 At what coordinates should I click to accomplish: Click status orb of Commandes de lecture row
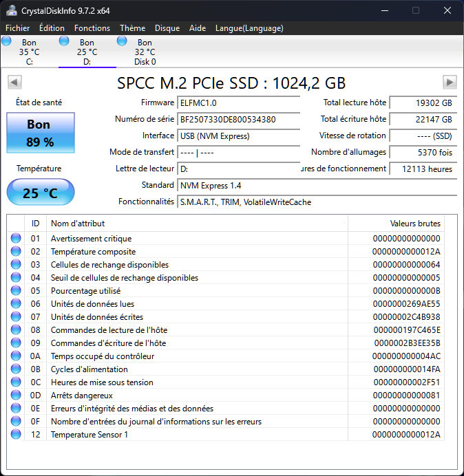coord(16,329)
